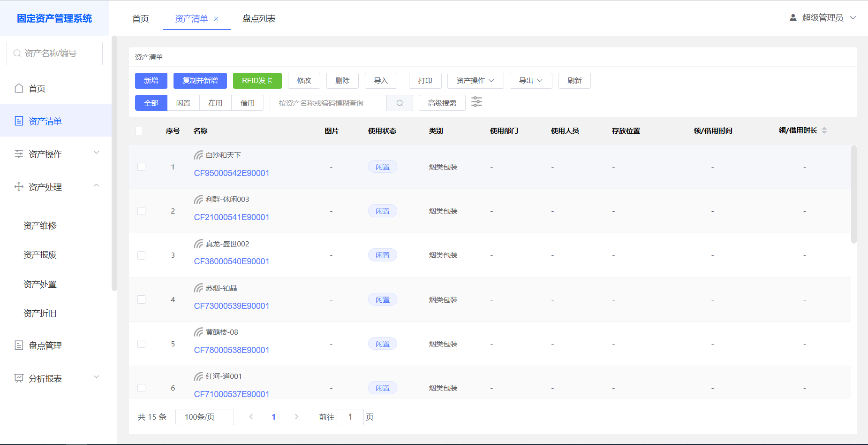Screen dimensions: 868x445
Task: Click the 删除 button
Action: 342,81
